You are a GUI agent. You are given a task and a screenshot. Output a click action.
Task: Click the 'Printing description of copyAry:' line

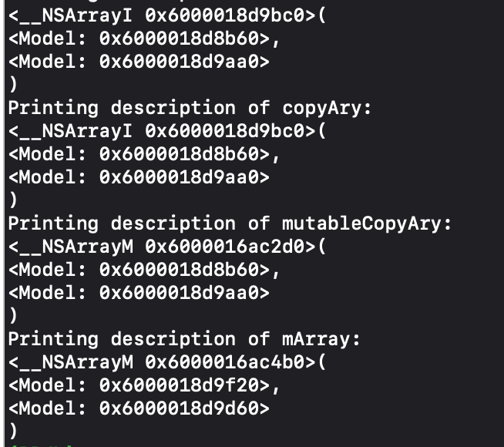(190, 108)
